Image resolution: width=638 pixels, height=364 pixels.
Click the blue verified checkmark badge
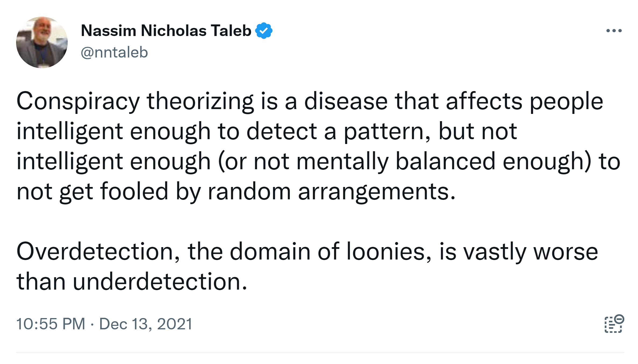pos(264,31)
